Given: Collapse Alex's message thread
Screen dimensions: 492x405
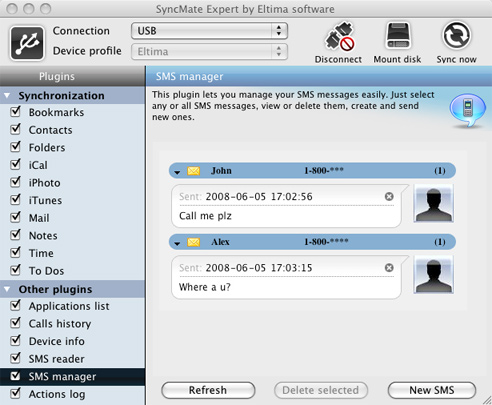Looking at the screenshot, I should [177, 243].
